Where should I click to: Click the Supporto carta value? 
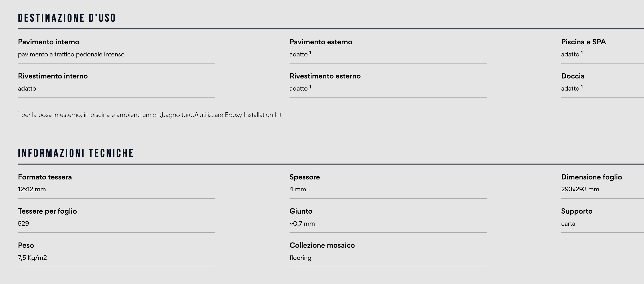568,224
